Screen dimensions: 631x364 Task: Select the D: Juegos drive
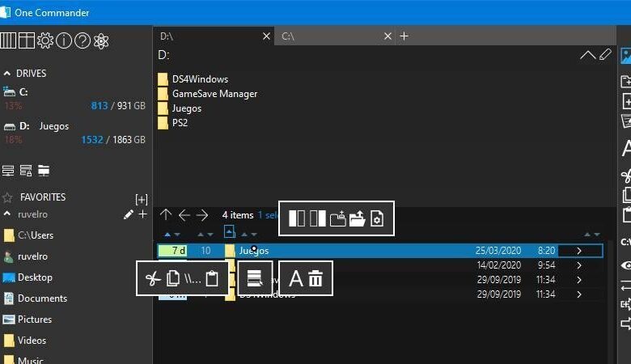75,133
